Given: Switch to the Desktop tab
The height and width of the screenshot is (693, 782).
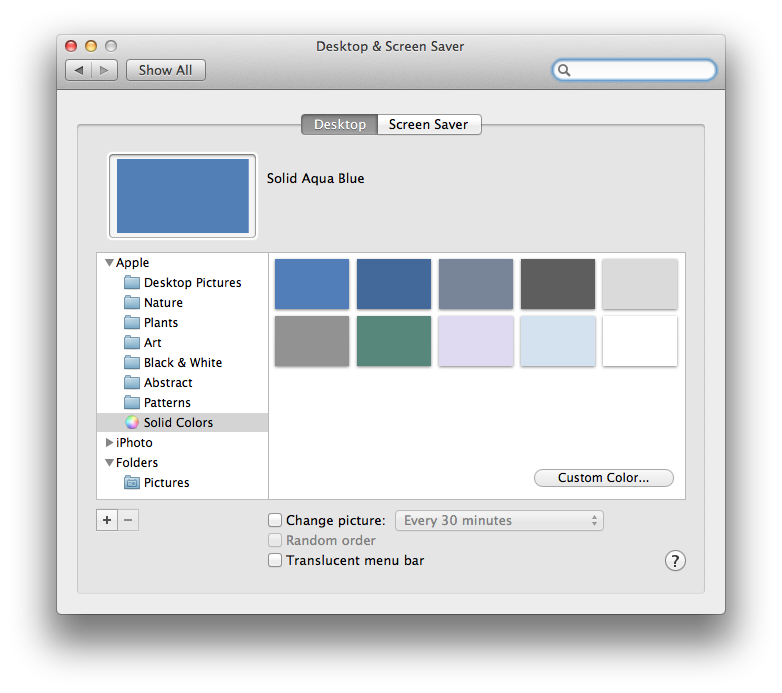Looking at the screenshot, I should click(340, 124).
